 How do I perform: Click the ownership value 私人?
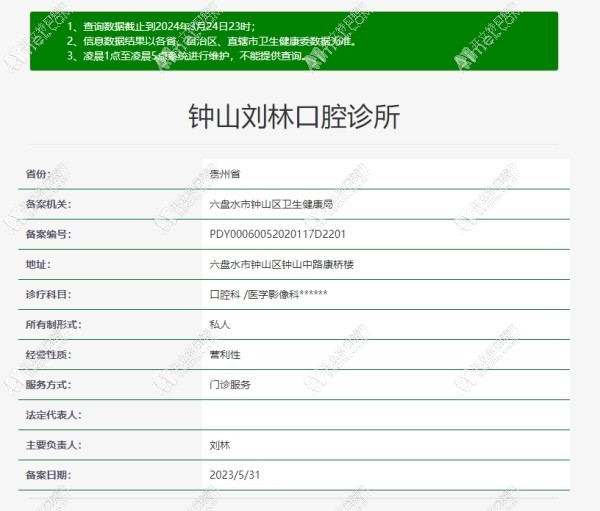pyautogui.click(x=219, y=324)
